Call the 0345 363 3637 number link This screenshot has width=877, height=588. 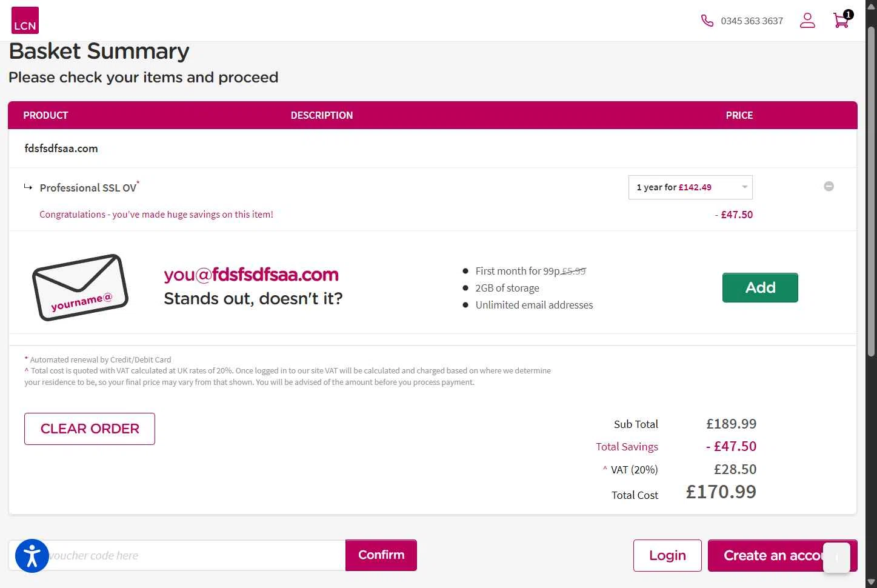[x=752, y=21]
